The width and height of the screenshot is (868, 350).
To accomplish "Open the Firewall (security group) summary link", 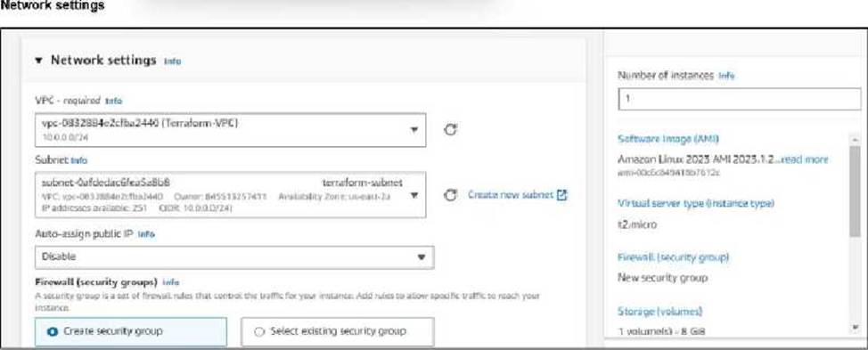I will (x=673, y=257).
